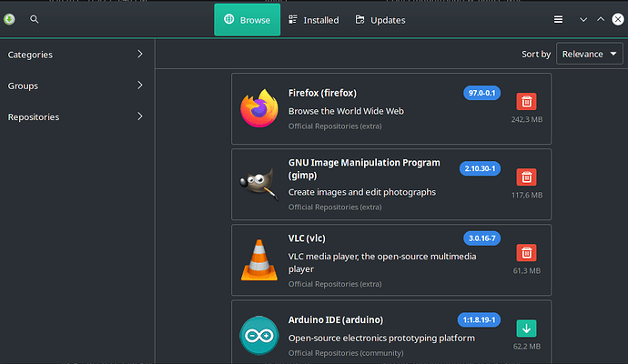Click 'Browse the World Wide Web' description

tap(346, 111)
